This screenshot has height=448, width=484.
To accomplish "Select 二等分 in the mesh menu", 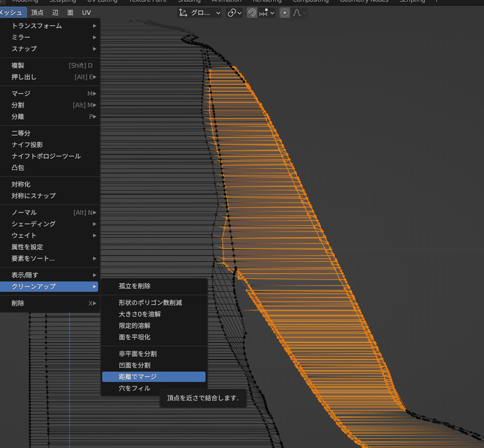I will click(x=49, y=133).
